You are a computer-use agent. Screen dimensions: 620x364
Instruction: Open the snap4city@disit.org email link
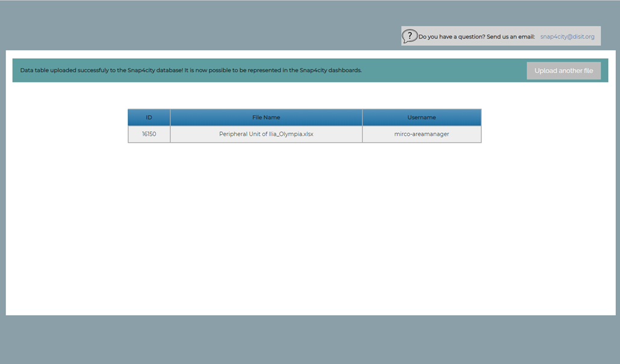(x=567, y=37)
